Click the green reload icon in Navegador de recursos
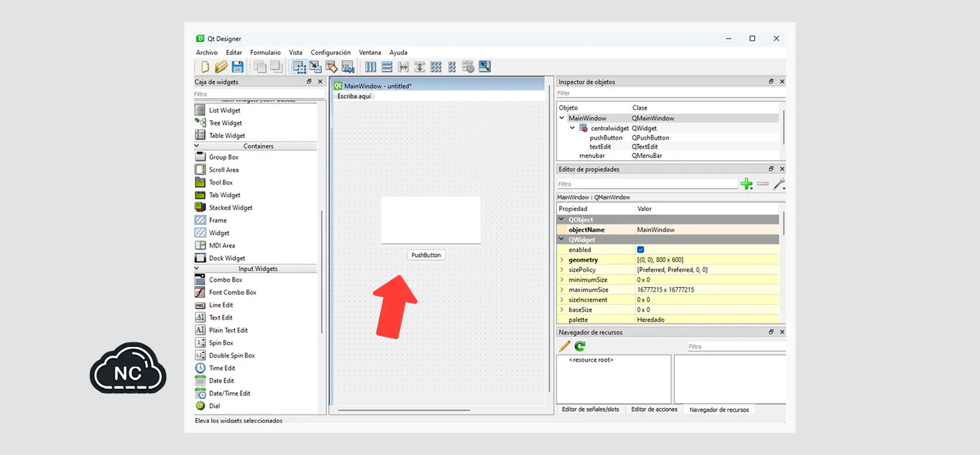This screenshot has width=980, height=455. click(580, 346)
